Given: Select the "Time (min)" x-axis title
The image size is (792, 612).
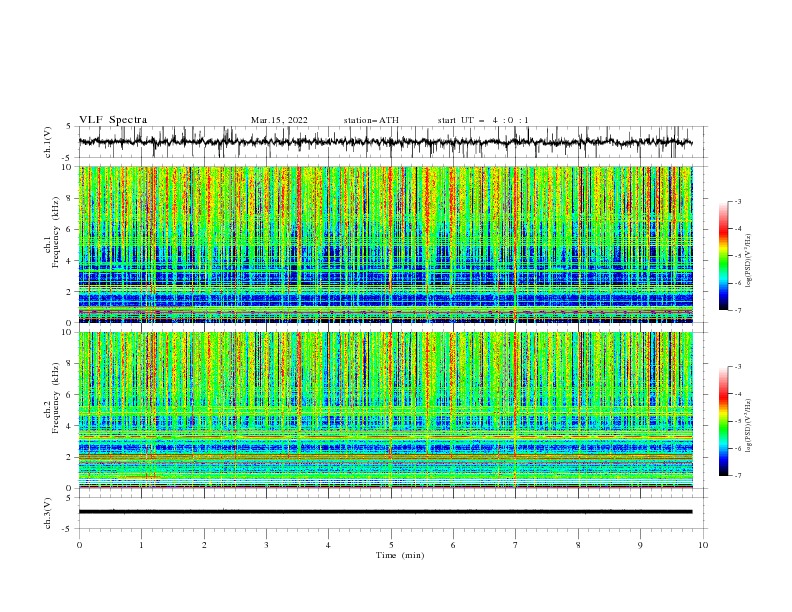Looking at the screenshot, I should pos(400,555).
